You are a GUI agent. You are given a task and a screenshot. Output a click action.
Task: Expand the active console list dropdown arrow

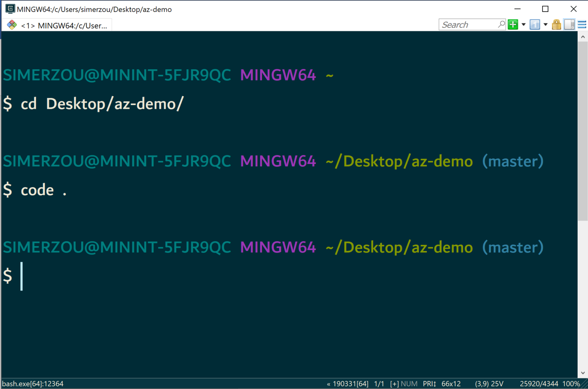546,25
